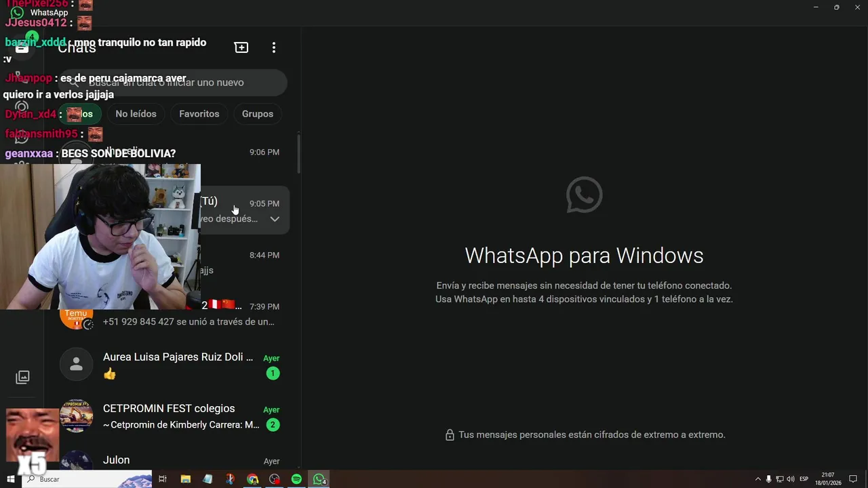Select the No leídos filter

136,114
